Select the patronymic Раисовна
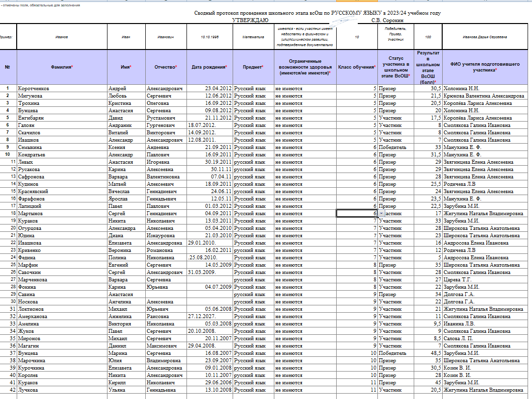This screenshot has height=399, width=532. (158, 317)
